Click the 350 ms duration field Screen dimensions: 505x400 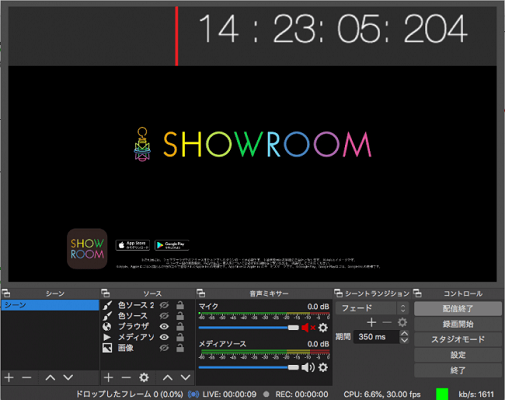coord(376,337)
